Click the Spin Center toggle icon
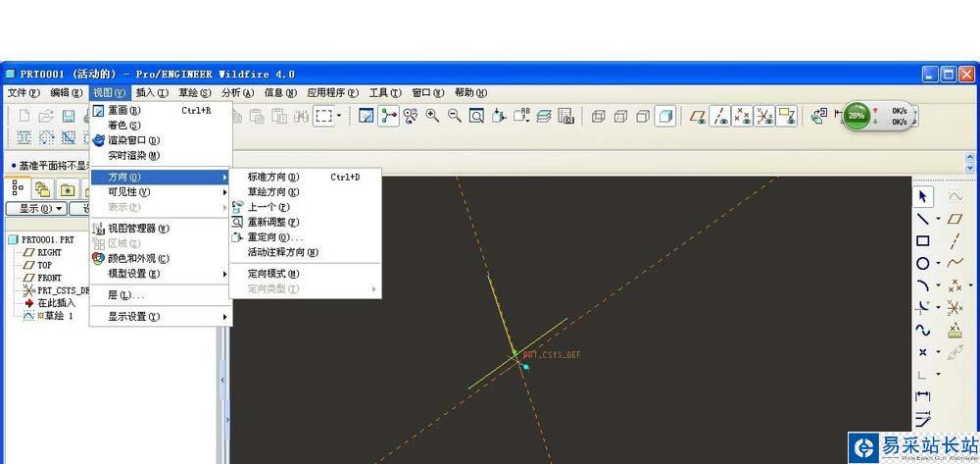 tap(388, 116)
